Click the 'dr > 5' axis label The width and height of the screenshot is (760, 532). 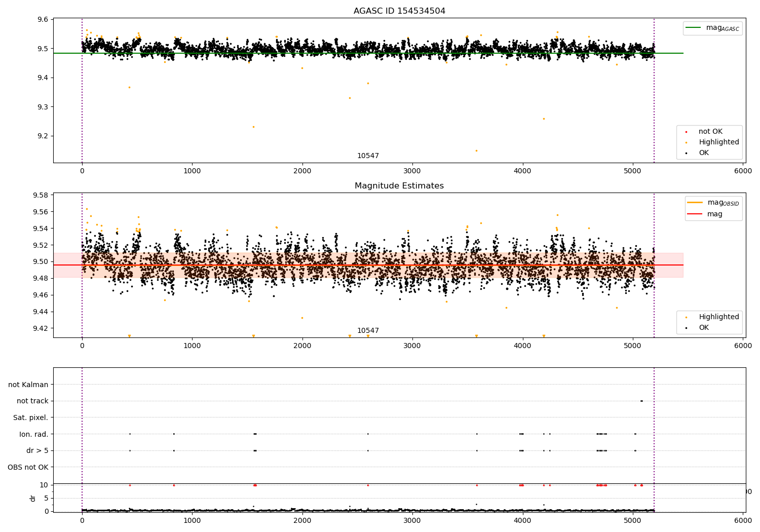click(37, 450)
